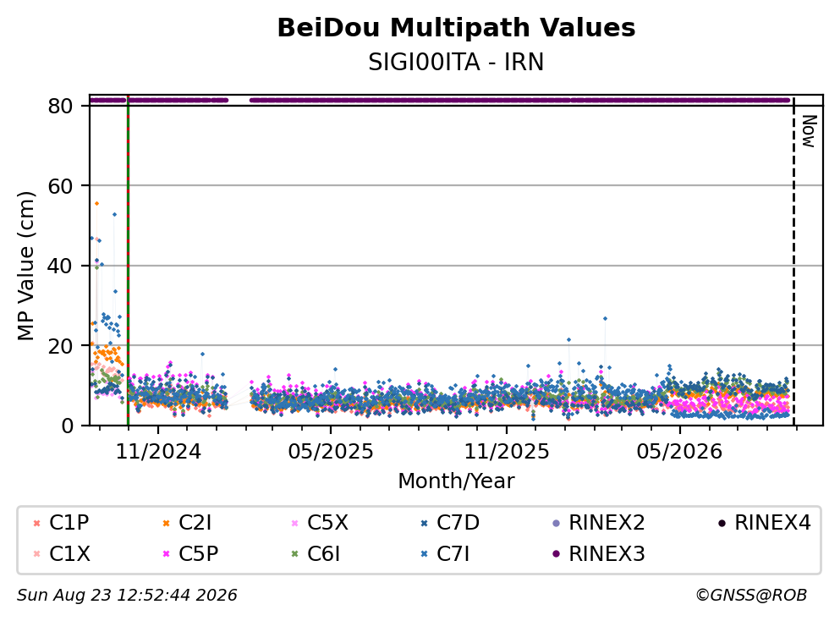The image size is (840, 621).
Task: Click the MP Value (cm) axis label
Action: (25, 266)
